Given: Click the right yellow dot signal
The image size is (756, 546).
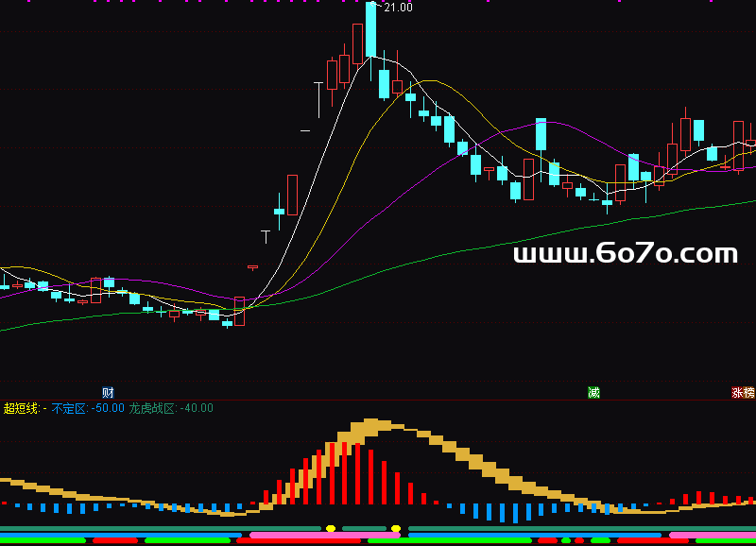Looking at the screenshot, I should (x=396, y=528).
